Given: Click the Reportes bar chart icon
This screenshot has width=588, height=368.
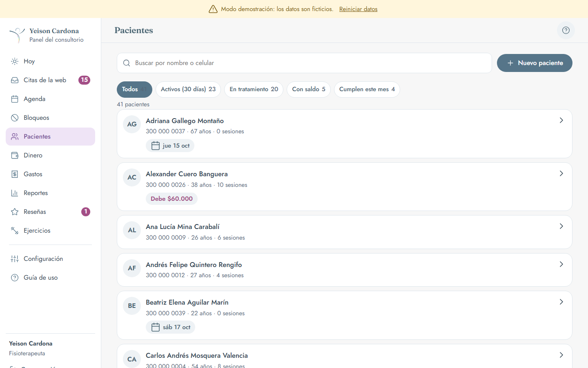Looking at the screenshot, I should (15, 193).
